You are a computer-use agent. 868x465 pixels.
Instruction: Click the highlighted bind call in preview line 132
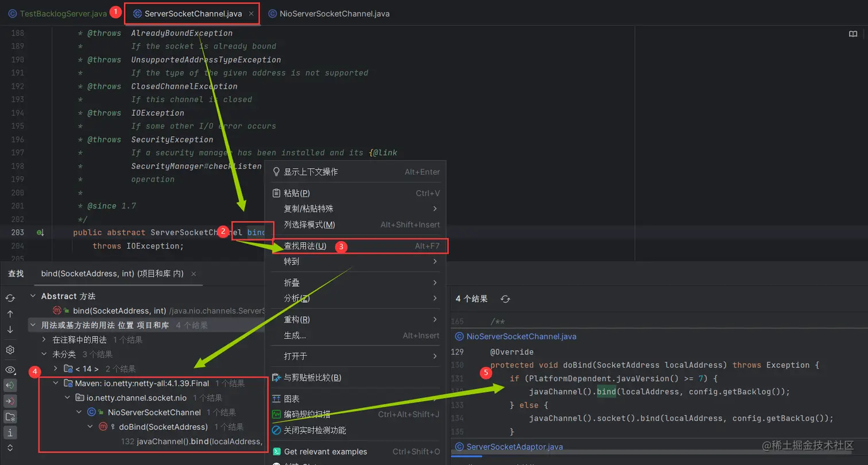coord(606,392)
